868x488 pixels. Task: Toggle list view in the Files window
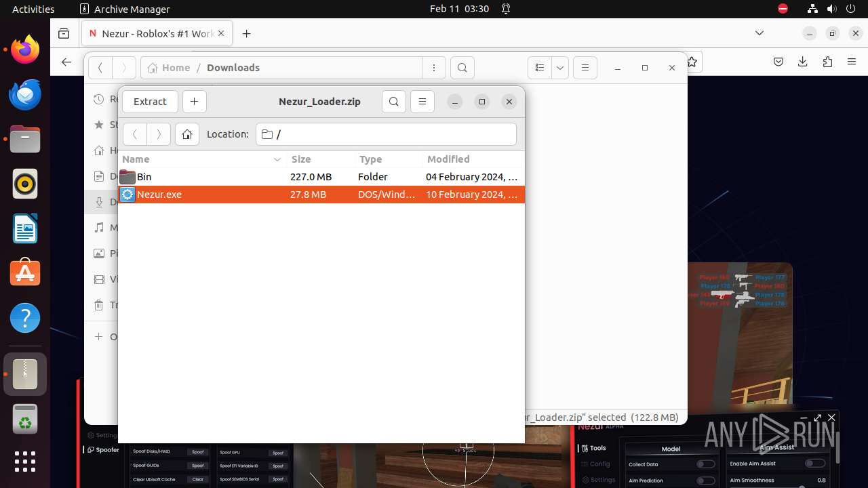click(x=540, y=68)
